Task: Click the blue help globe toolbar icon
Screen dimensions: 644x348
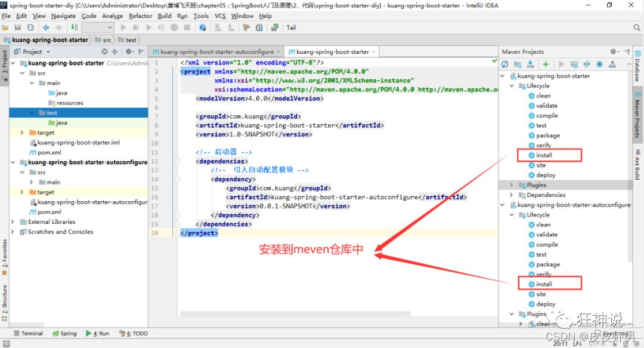Action: click(x=203, y=27)
